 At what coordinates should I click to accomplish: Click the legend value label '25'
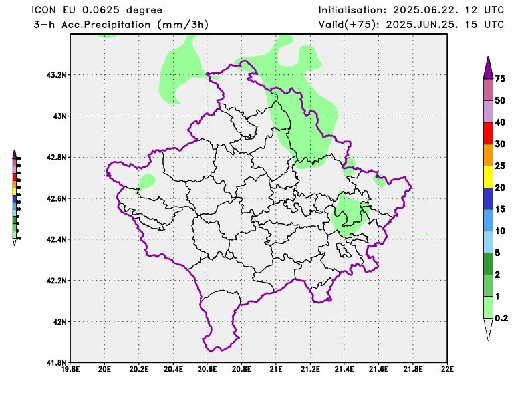click(x=500, y=166)
